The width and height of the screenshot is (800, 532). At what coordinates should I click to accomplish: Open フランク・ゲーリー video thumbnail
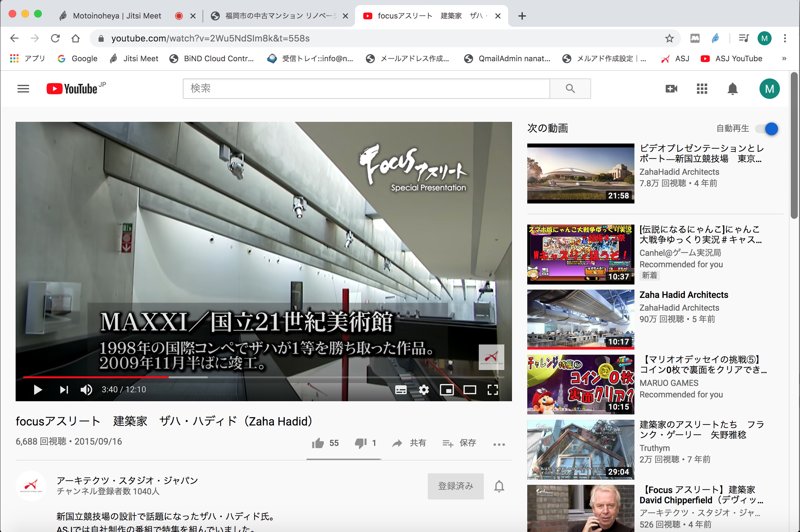point(581,449)
